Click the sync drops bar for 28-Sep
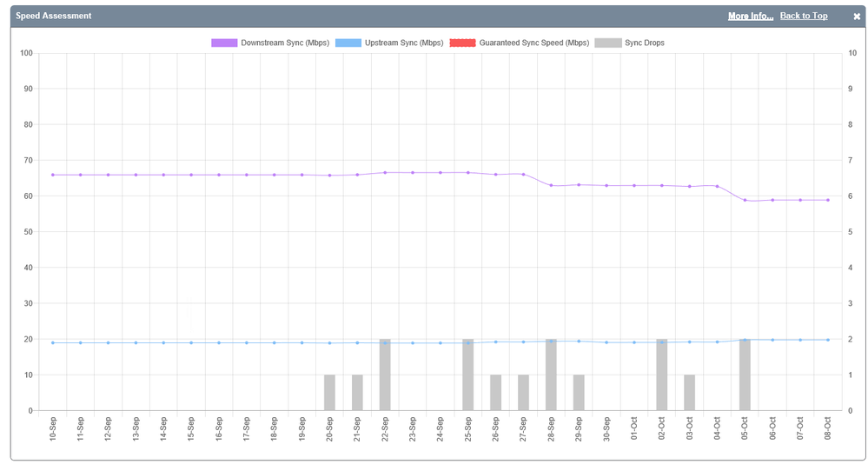Image resolution: width=868 pixels, height=471 pixels. [x=551, y=375]
